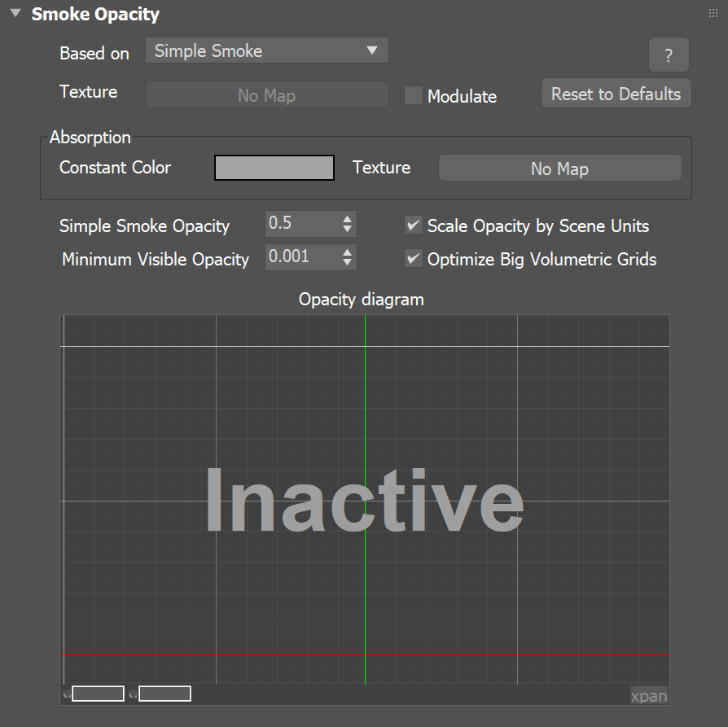Open the Absorption Constant Color swatch
The width and height of the screenshot is (728, 727).
[x=274, y=168]
